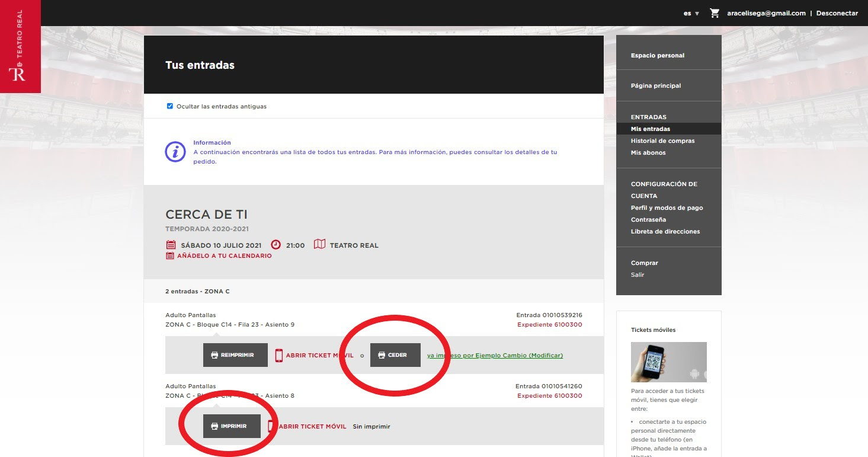Click the Tickets móviles phone thumbnail
The width and height of the screenshot is (868, 457).
coord(669,362)
